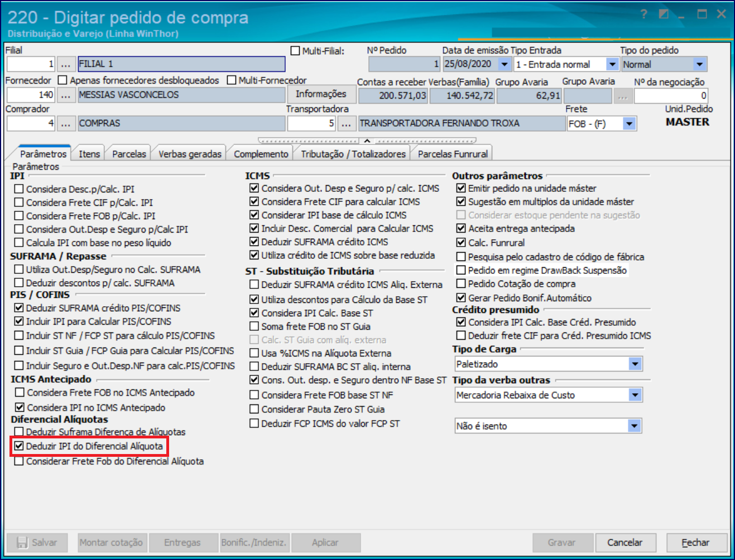The image size is (735, 560).
Task: Click the Gravar button
Action: pos(561,543)
